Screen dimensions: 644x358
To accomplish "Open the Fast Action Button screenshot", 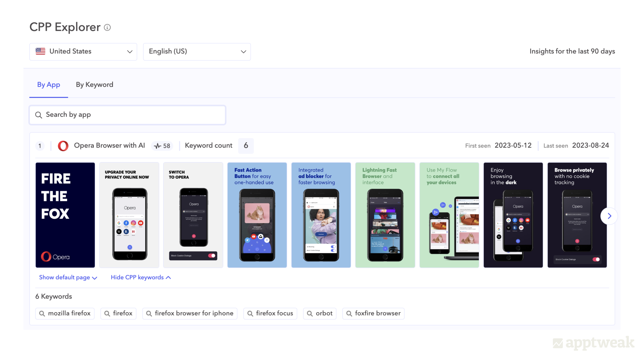I will click(x=257, y=215).
